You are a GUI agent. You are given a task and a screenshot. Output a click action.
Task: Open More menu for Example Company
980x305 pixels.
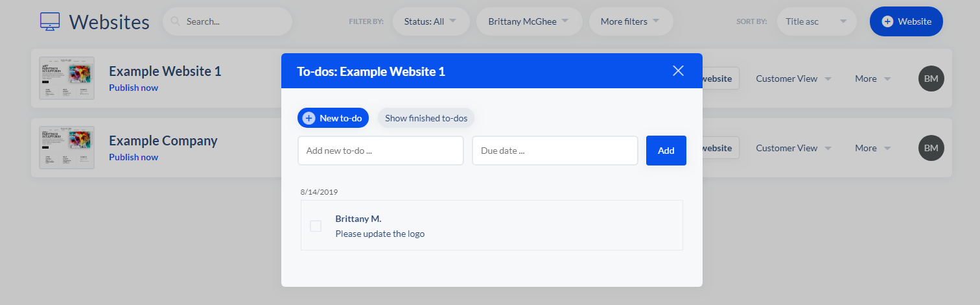872,148
